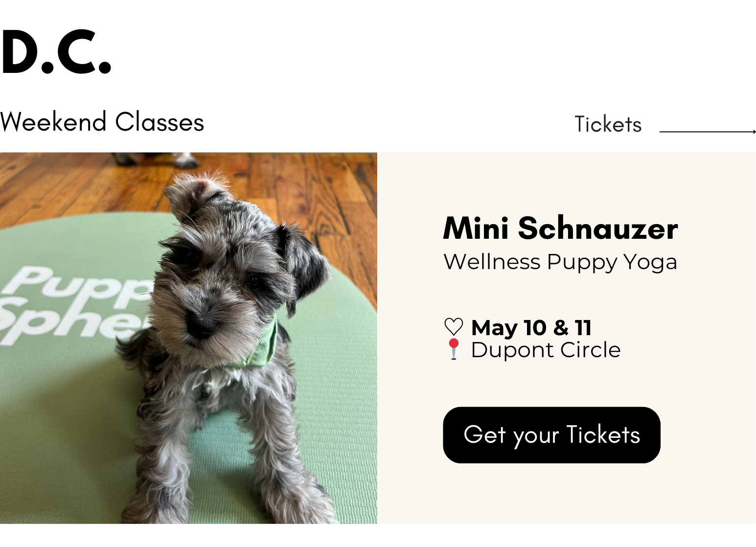Click the Dupont Circle location text
The width and height of the screenshot is (756, 547).
click(x=546, y=350)
